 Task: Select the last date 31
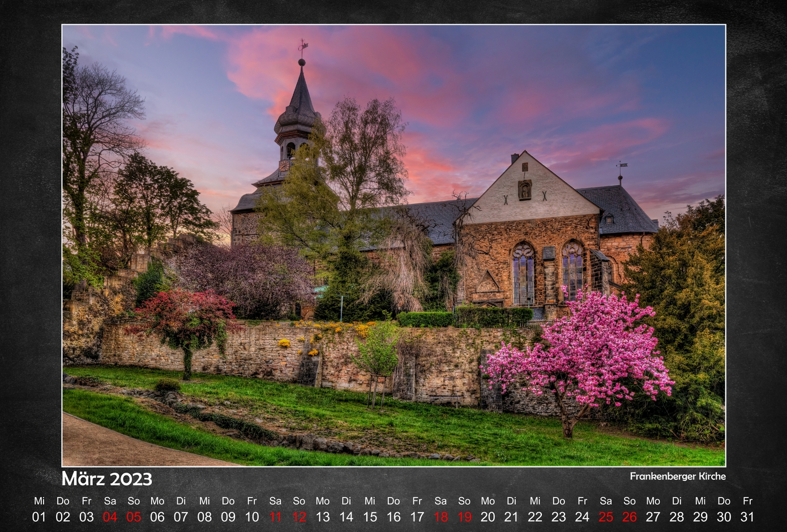click(747, 517)
